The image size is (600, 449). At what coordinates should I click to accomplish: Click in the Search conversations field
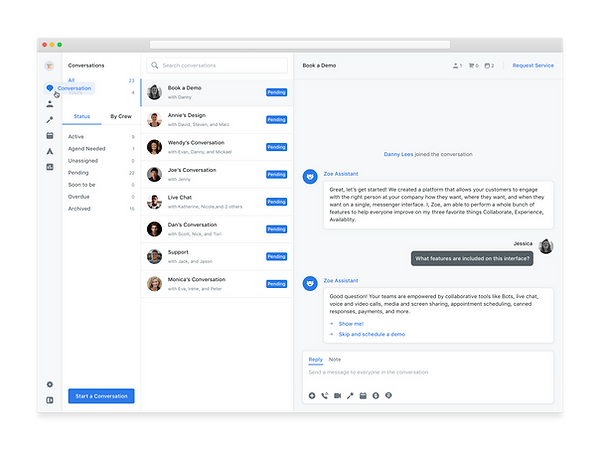pyautogui.click(x=217, y=65)
